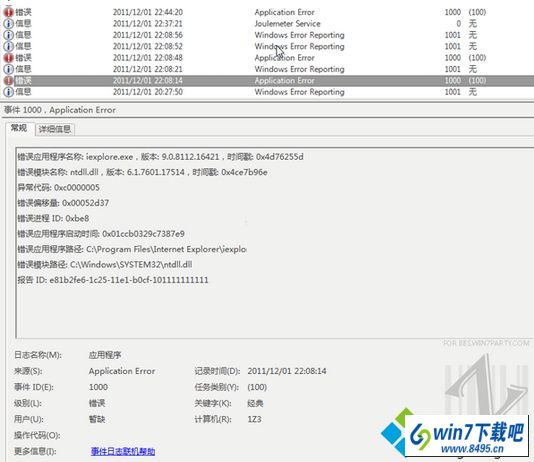Click info icon of Joulemeter Service row
Viewport: 534px width, 462px height.
tap(8, 23)
